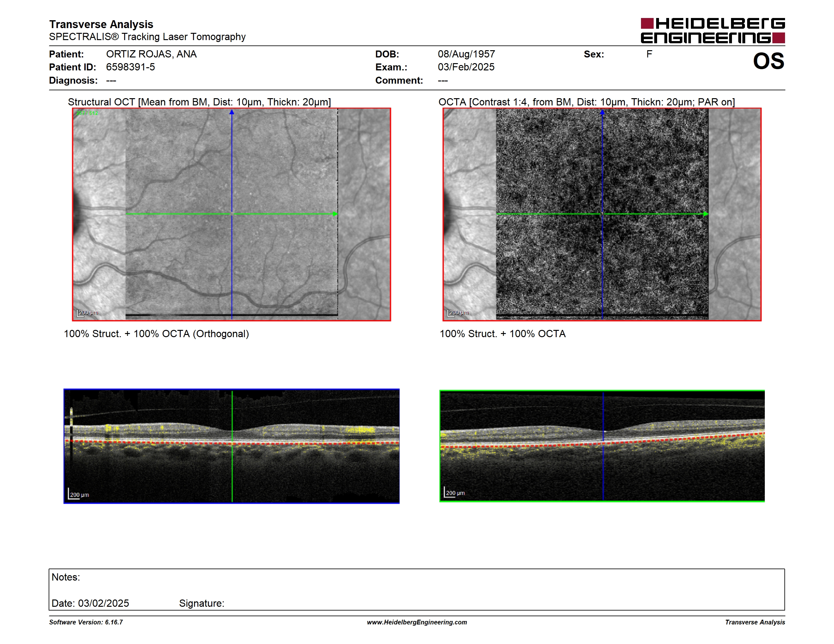
Task: Click the www.HeidelbergEngineering.com link
Action: coord(417,622)
